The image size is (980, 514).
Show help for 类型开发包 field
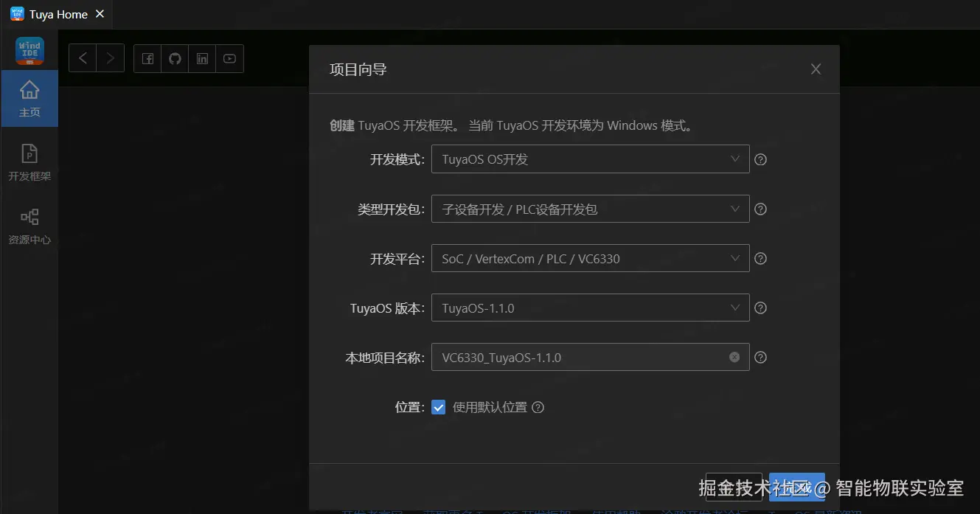click(x=761, y=209)
